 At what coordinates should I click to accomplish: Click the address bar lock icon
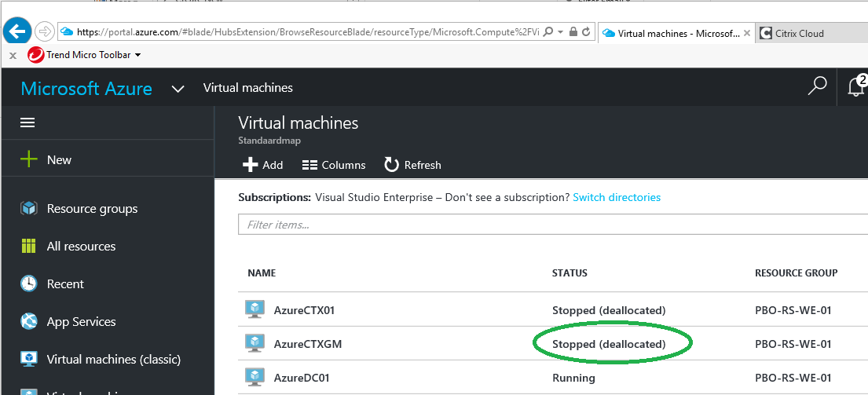(x=573, y=32)
